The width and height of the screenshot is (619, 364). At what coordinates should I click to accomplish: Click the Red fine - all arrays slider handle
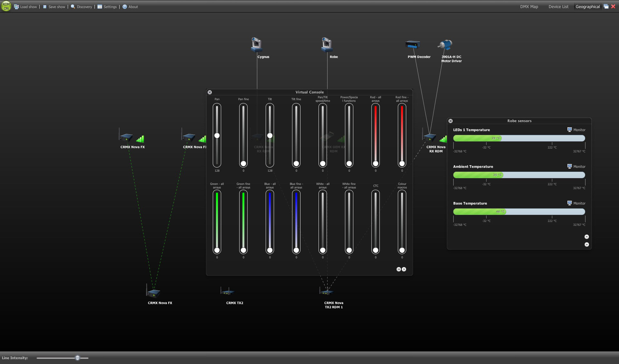coord(402,164)
